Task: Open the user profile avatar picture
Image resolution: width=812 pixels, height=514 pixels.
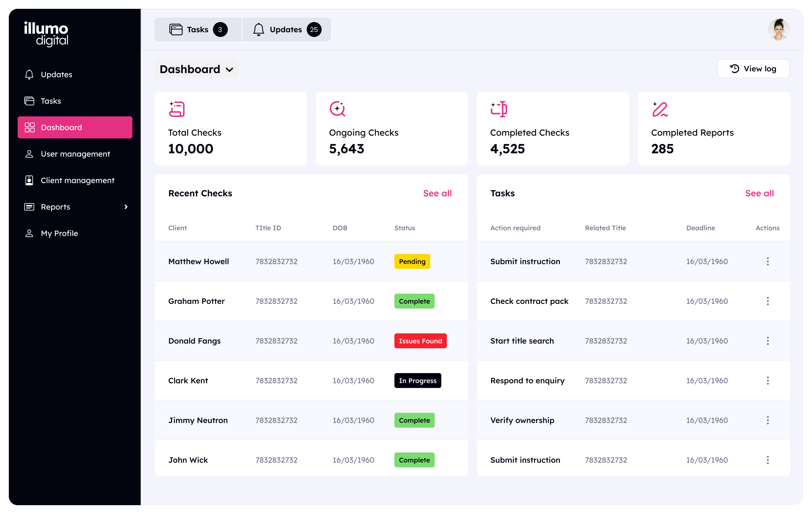Action: tap(778, 30)
